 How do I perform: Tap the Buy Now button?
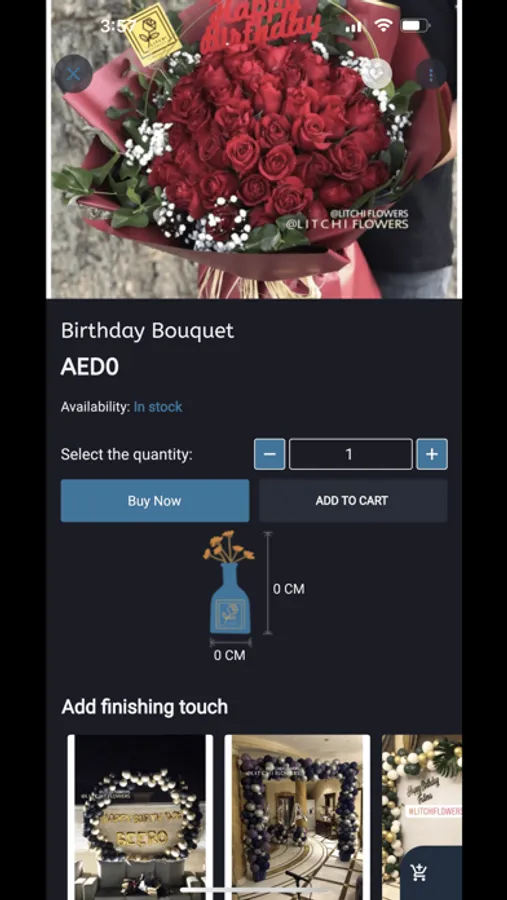point(155,501)
